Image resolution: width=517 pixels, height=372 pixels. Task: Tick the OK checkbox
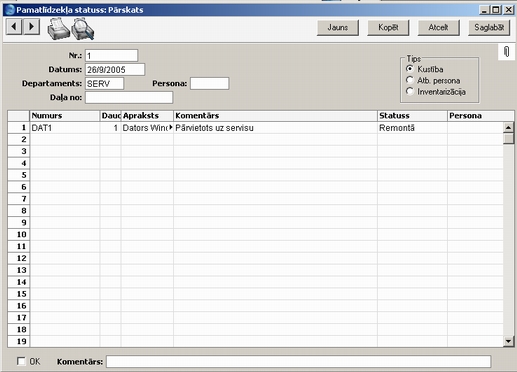point(21,361)
